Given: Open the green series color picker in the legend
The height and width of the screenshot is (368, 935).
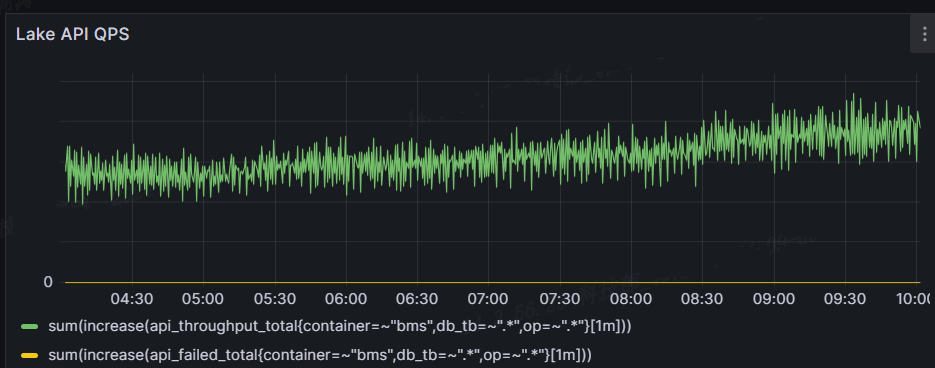Looking at the screenshot, I should coord(29,327).
